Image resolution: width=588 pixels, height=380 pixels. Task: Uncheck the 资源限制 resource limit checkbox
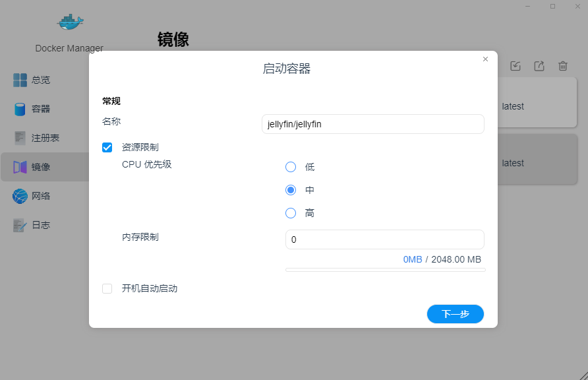click(x=107, y=147)
